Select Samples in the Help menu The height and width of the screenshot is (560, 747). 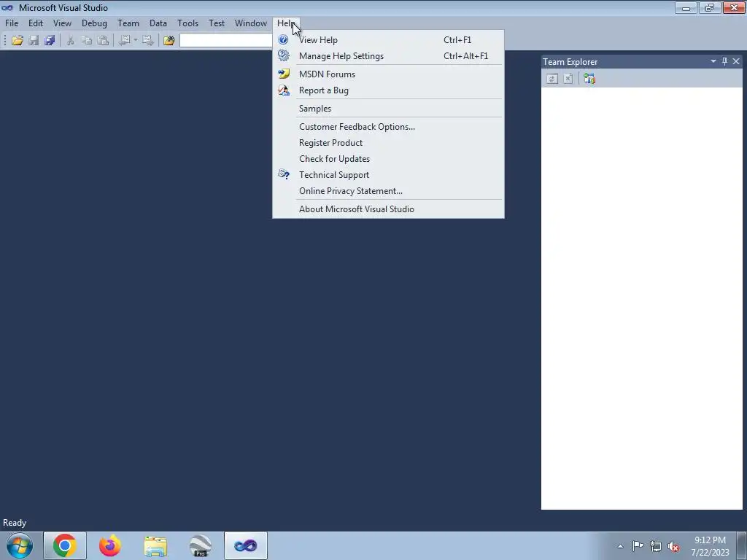point(388,108)
